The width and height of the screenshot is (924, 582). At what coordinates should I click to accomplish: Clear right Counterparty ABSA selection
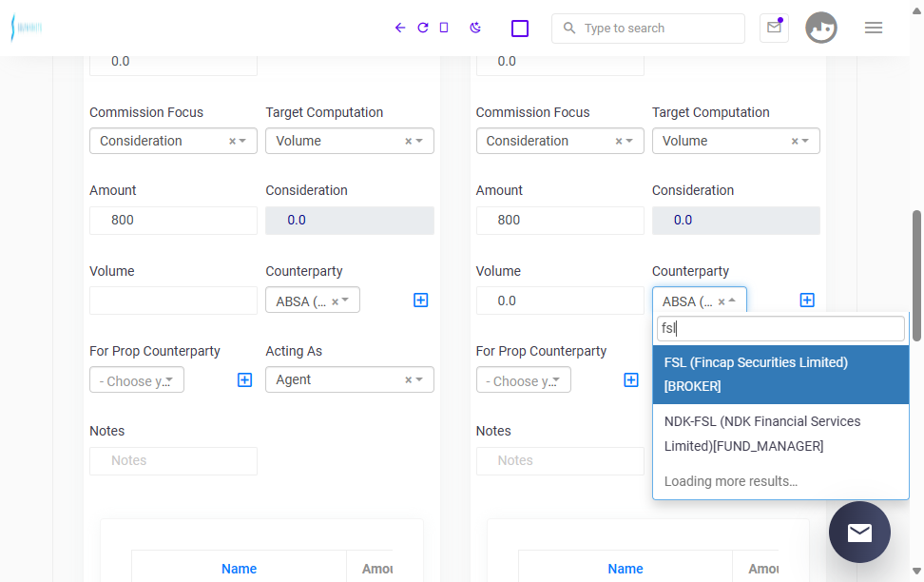click(722, 301)
